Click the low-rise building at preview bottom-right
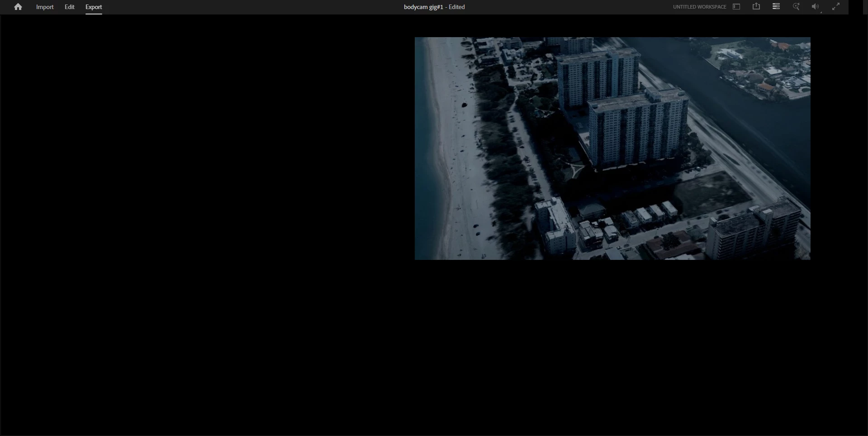This screenshot has width=868, height=436. (x=753, y=231)
